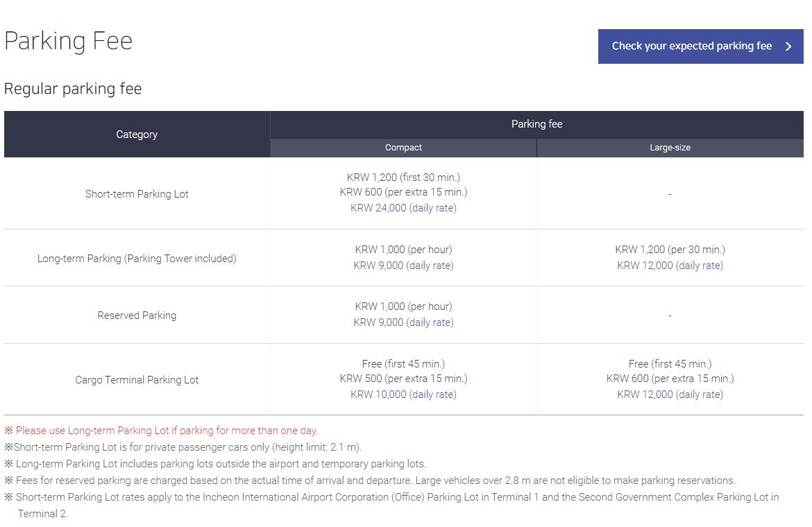Click the Reserved Parking row label

click(137, 316)
